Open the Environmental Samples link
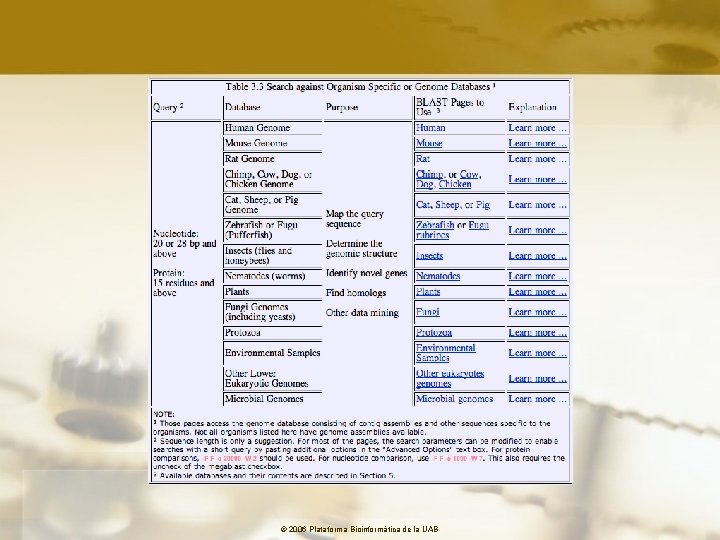 (x=445, y=353)
